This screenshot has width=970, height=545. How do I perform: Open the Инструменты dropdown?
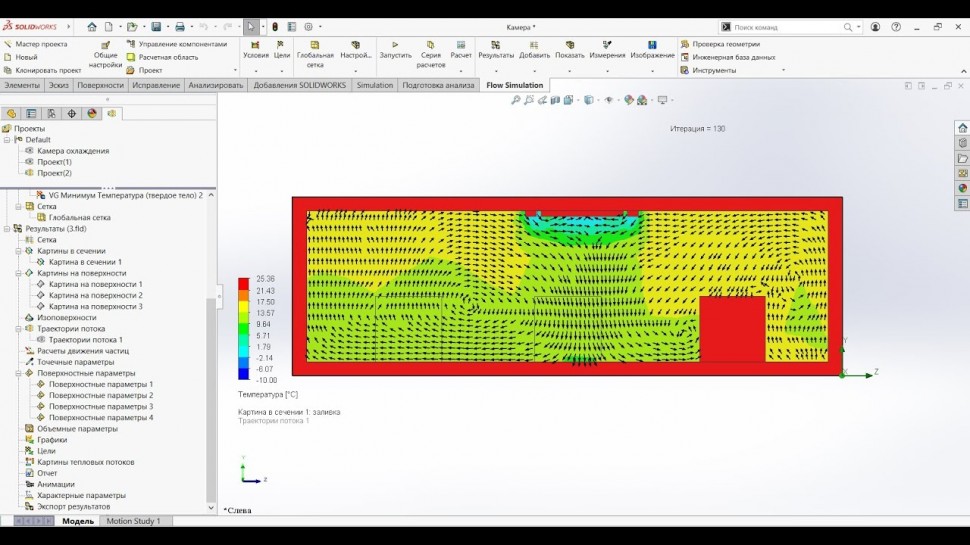coord(714,70)
